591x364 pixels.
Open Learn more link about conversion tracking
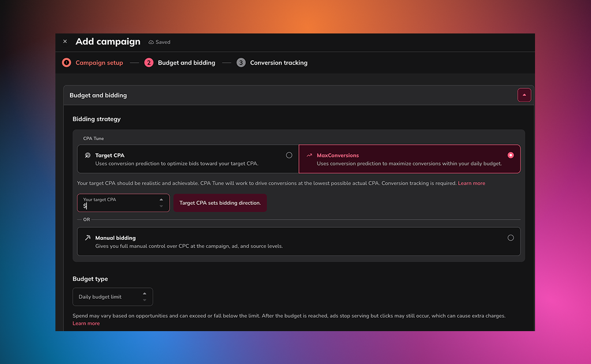[472, 183]
